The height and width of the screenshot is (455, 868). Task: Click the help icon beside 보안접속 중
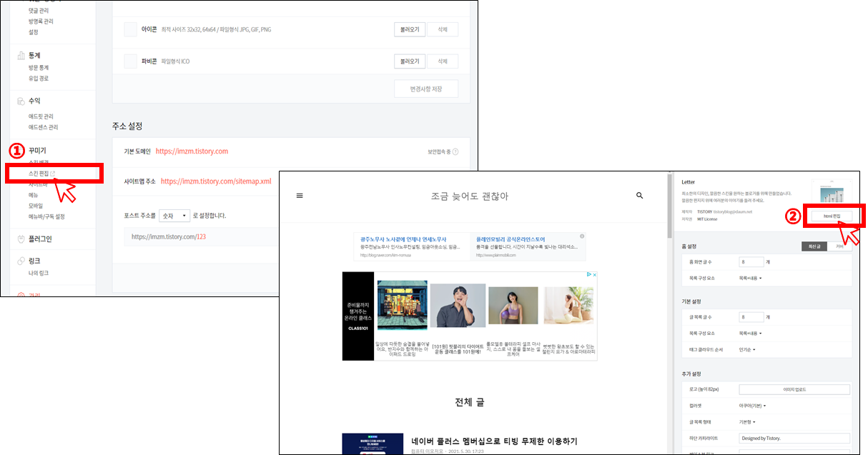pyautogui.click(x=455, y=151)
